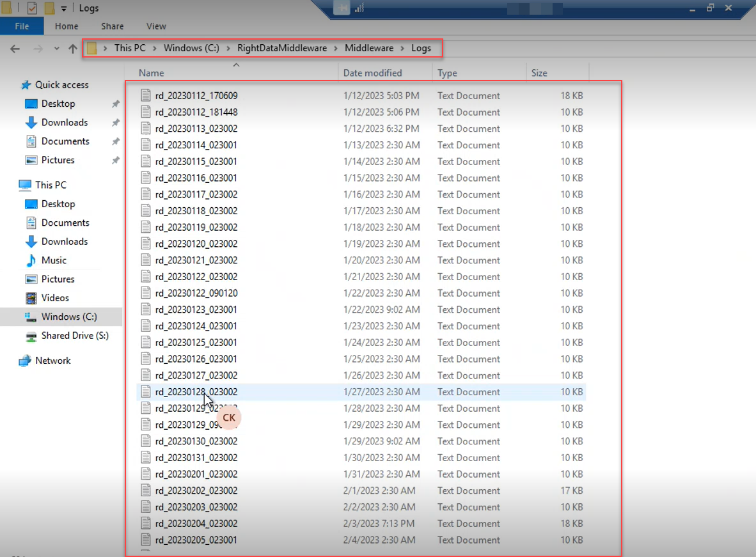Select Windows (C:) in navigation tree
The image size is (756, 557).
click(x=68, y=317)
